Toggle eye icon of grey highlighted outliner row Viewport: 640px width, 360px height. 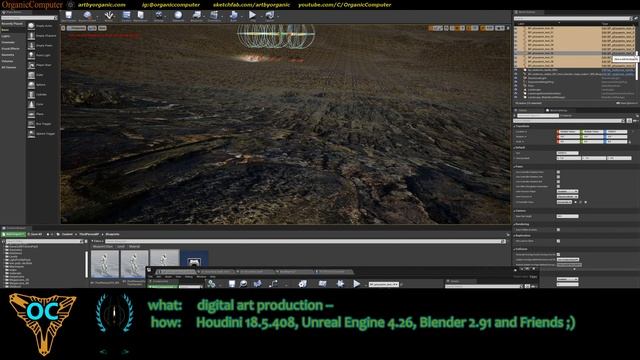(x=516, y=53)
